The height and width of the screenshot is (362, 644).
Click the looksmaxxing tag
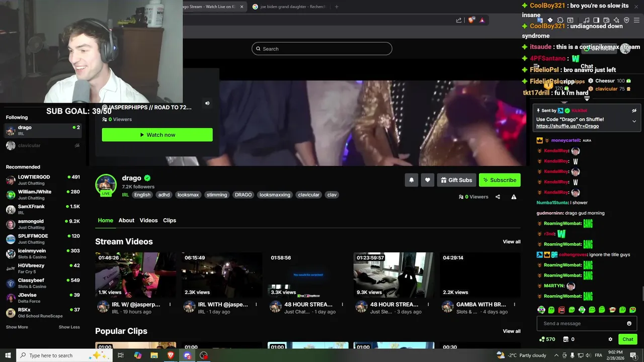click(x=275, y=195)
